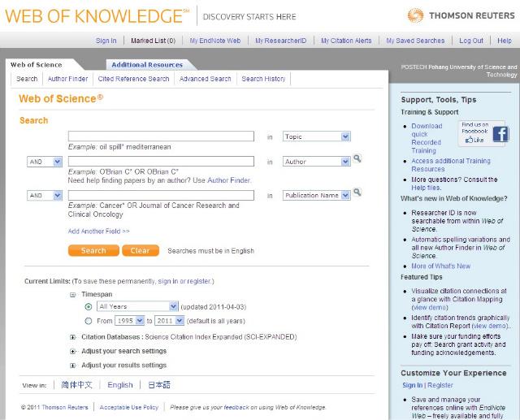The height and width of the screenshot is (420, 520).
Task: Click the Author Finder link in the hint text
Action: tap(228, 180)
